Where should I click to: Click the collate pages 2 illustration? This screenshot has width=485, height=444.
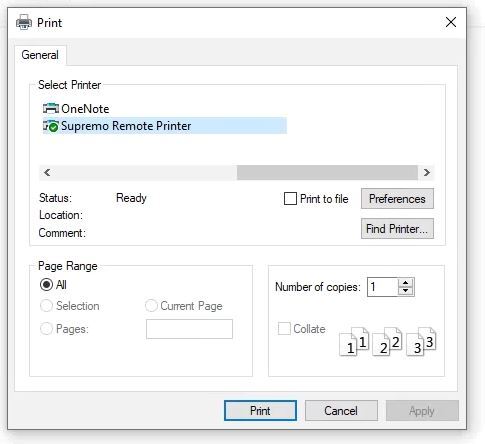coord(387,342)
